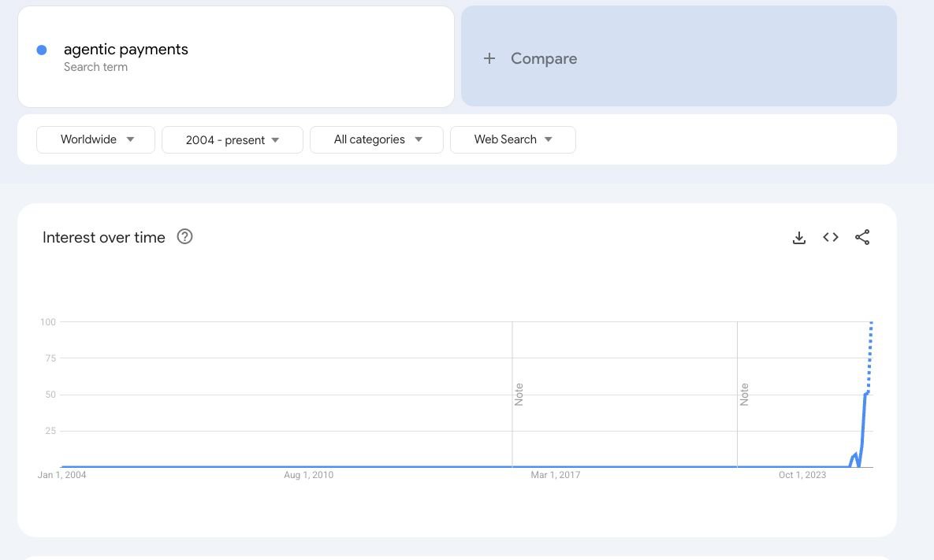Click the Interest over time heading
Screen dimensions: 934x560
(x=103, y=237)
